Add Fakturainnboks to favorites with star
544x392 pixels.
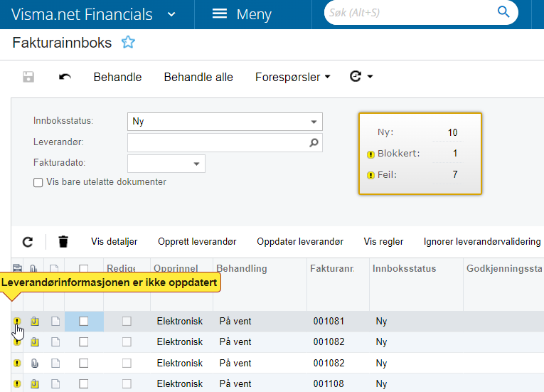tap(128, 43)
